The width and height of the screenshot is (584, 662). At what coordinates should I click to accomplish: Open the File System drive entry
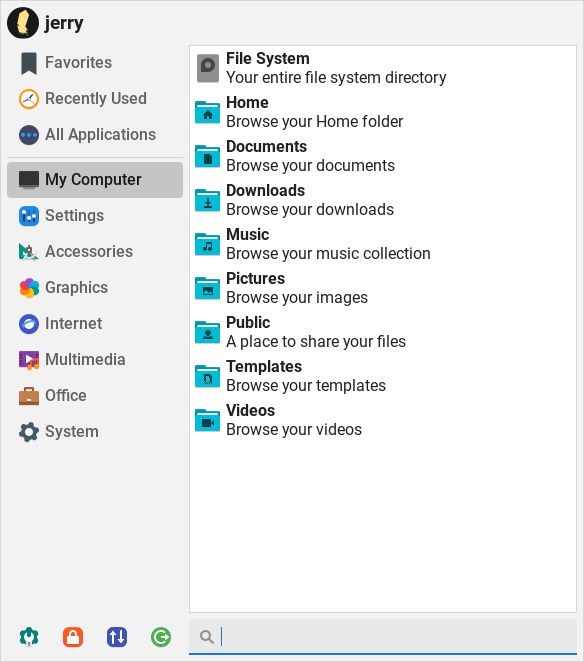click(x=383, y=68)
